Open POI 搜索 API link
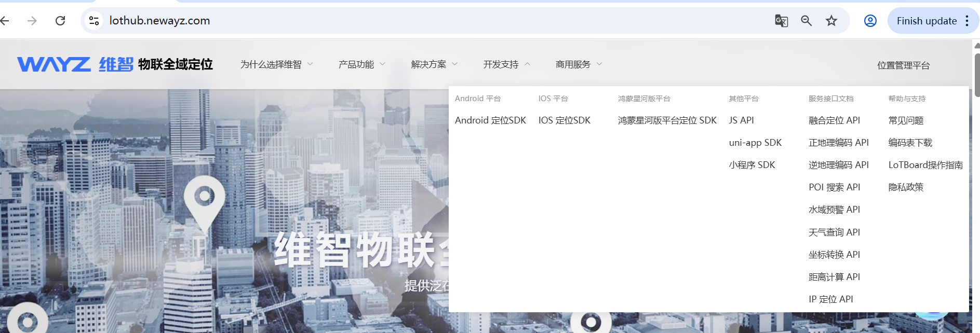Screen dimensions: 980x333 pyautogui.click(x=834, y=187)
